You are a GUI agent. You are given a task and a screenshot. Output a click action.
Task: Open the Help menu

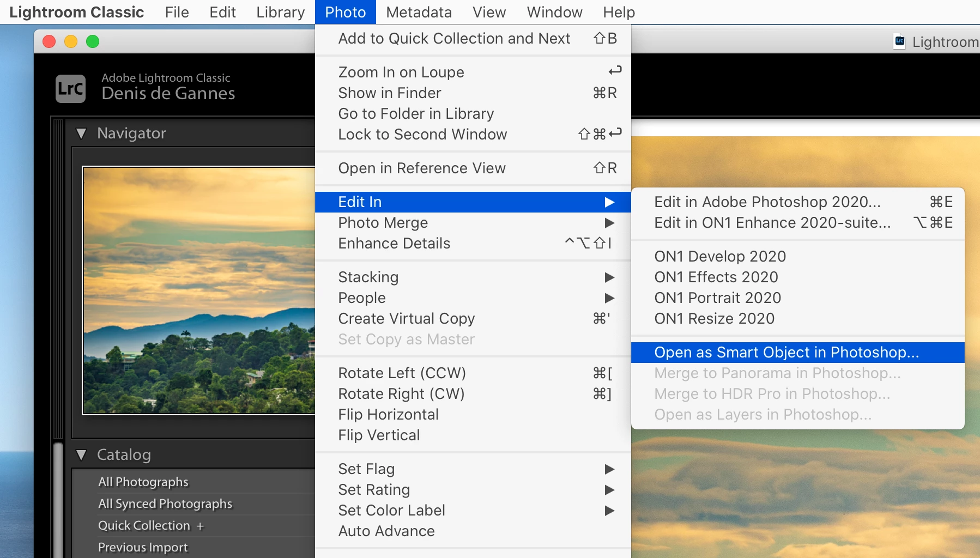[619, 12]
